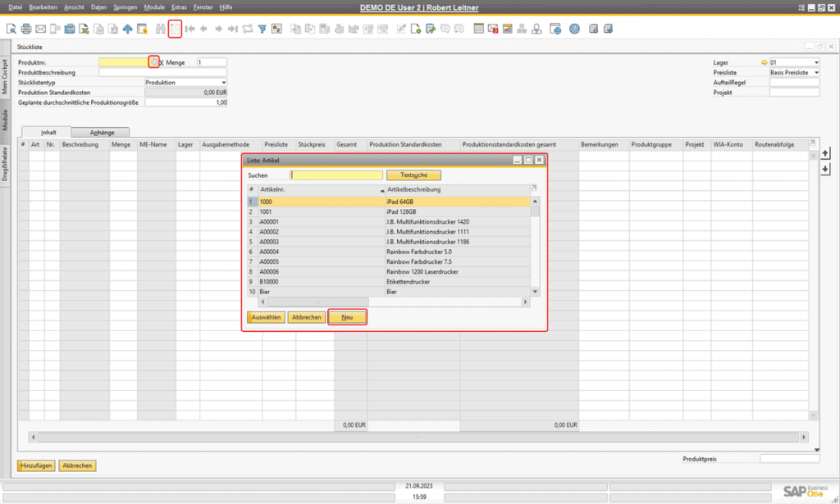Select the Rainbow 1200 Laserdrucker row
This screenshot has height=504, width=840.
point(388,272)
